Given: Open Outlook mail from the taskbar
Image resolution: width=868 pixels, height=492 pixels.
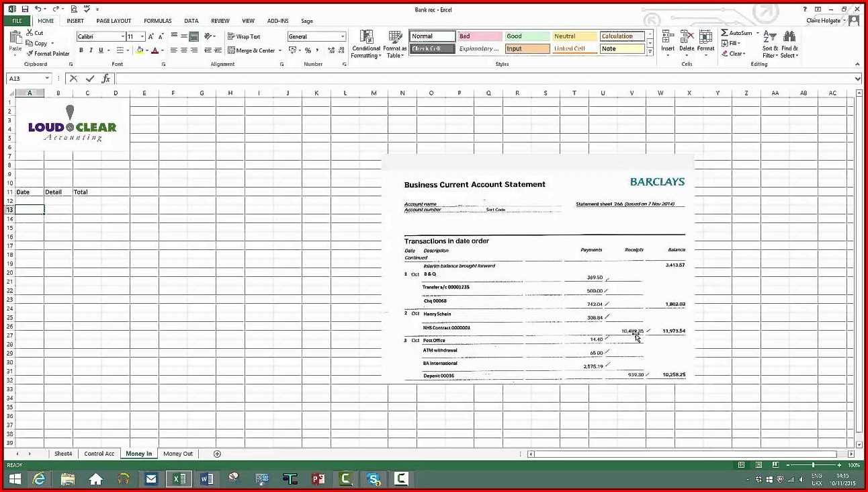Looking at the screenshot, I should tap(151, 479).
